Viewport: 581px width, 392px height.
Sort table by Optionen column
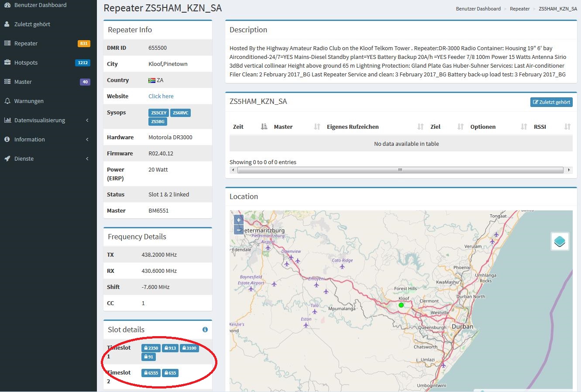(x=498, y=127)
